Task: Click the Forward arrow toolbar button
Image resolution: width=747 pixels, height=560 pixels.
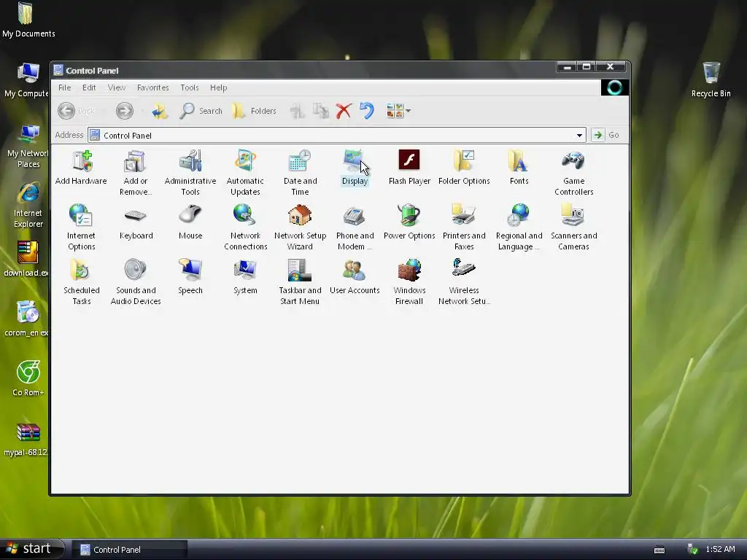Action: click(125, 111)
